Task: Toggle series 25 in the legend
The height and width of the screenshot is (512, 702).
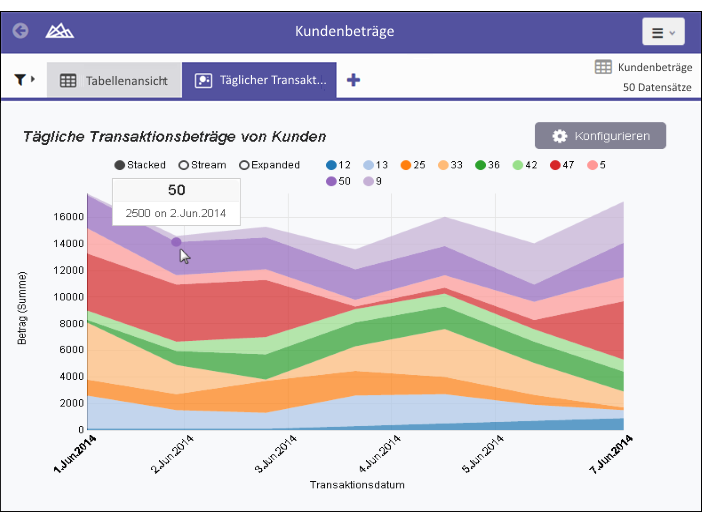Action: click(406, 165)
